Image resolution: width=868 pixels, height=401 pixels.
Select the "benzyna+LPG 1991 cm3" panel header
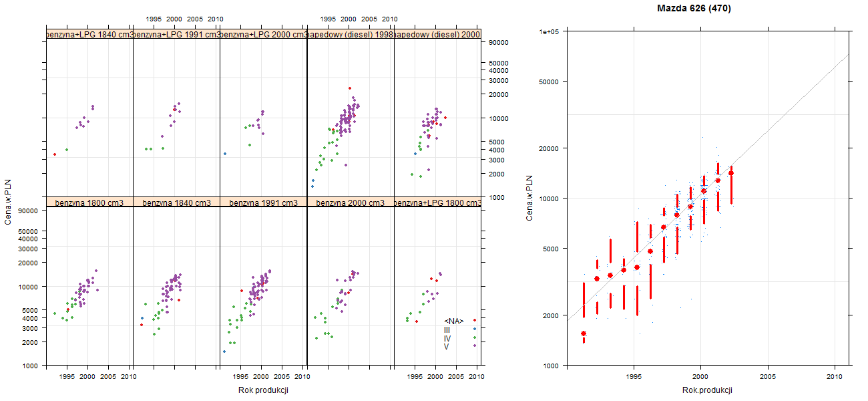[176, 34]
